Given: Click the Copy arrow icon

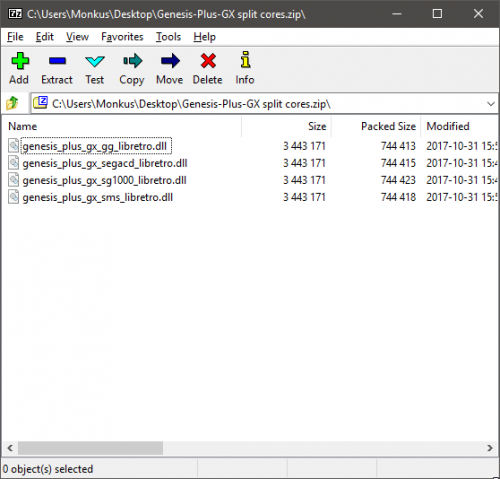Looking at the screenshot, I should pyautogui.click(x=133, y=61).
